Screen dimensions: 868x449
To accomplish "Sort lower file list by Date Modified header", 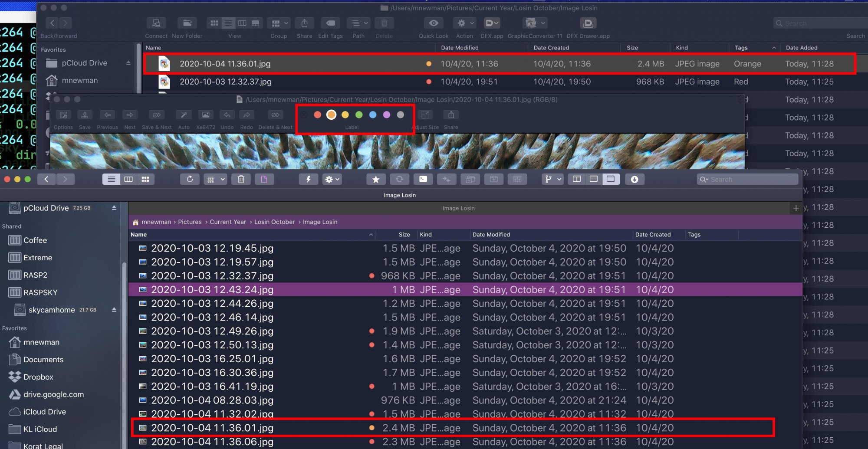I will 491,235.
